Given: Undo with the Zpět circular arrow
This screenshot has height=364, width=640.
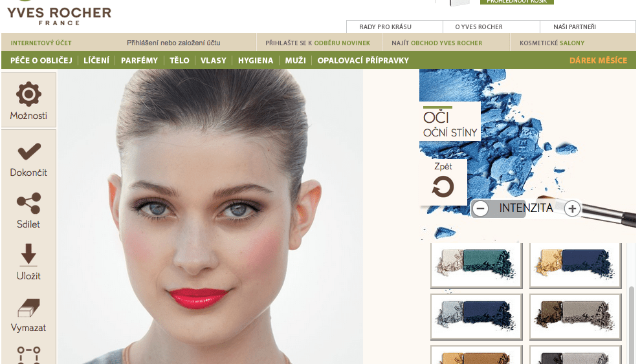Looking at the screenshot, I should coord(443,187).
